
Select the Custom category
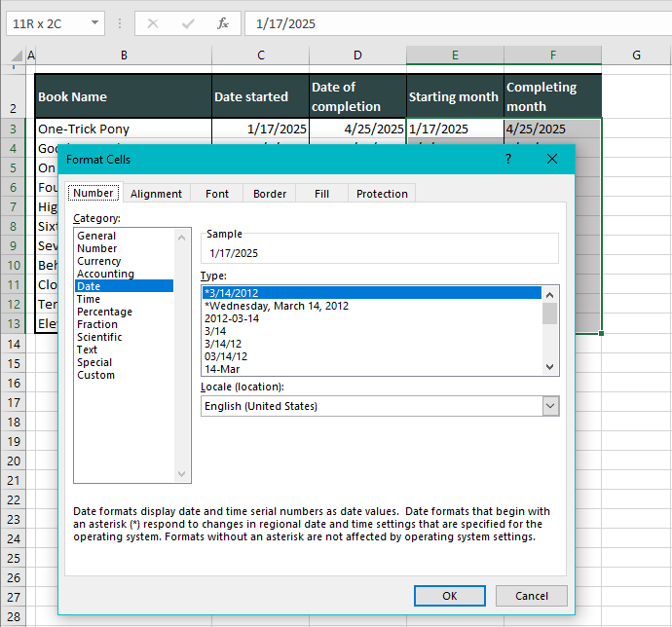(x=125, y=375)
